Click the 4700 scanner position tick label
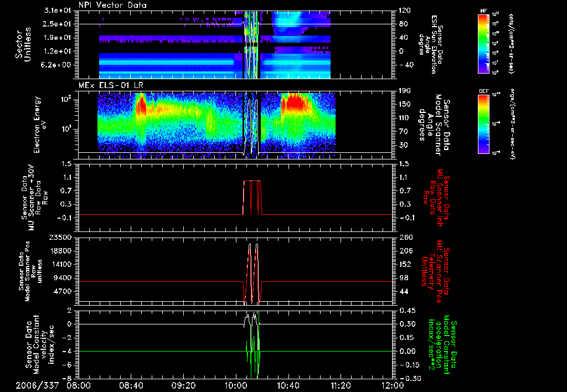The width and height of the screenshot is (567, 392). pos(63,291)
